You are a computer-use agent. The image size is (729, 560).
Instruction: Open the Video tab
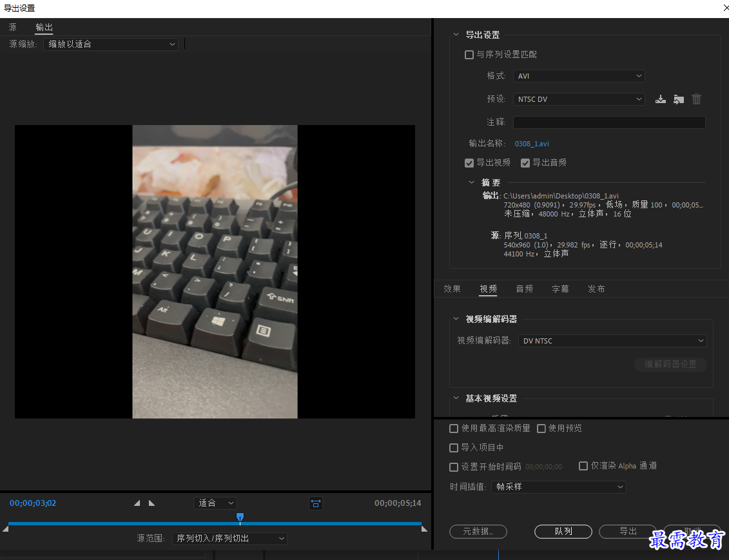click(488, 289)
